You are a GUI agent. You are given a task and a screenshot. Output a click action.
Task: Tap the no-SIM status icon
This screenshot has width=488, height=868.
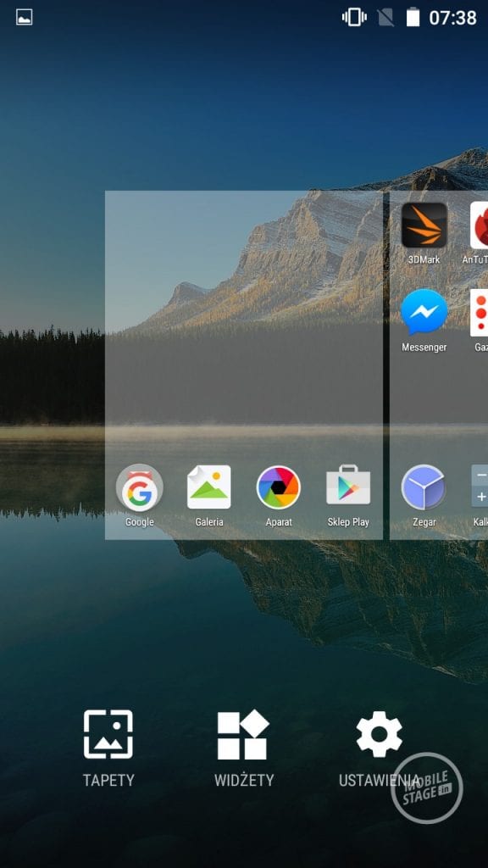[385, 18]
